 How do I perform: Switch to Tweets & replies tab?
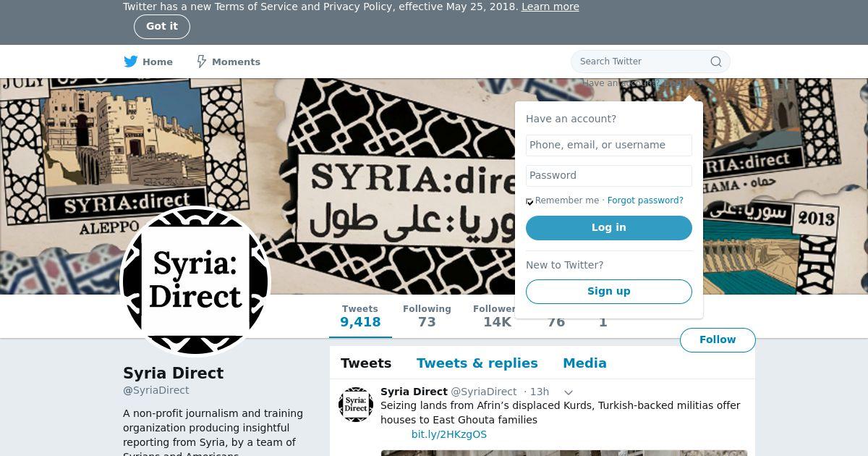tap(477, 363)
